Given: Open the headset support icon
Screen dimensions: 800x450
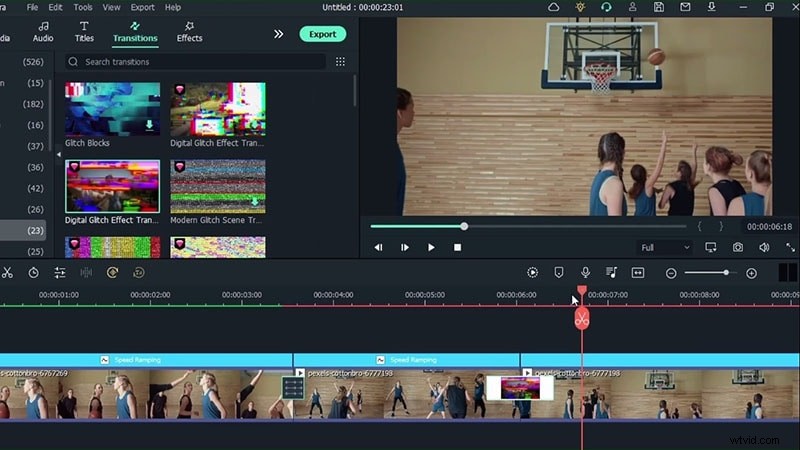Looking at the screenshot, I should 606,7.
